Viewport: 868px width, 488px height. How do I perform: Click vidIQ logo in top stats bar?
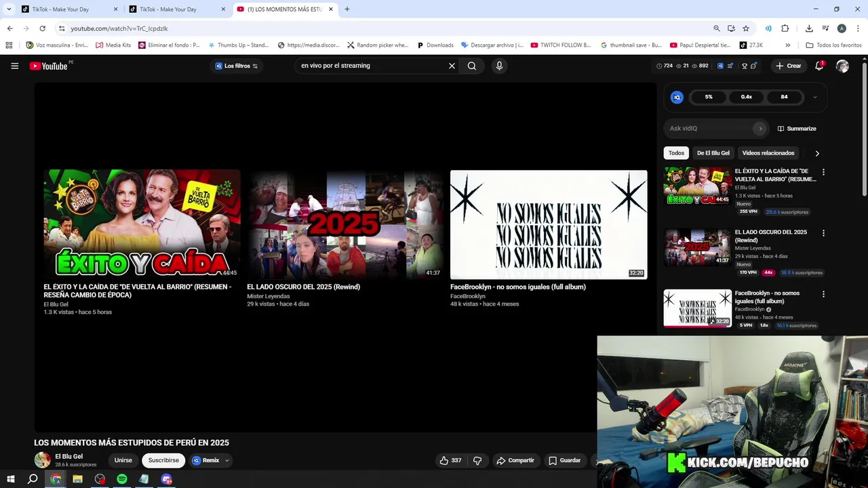720,66
